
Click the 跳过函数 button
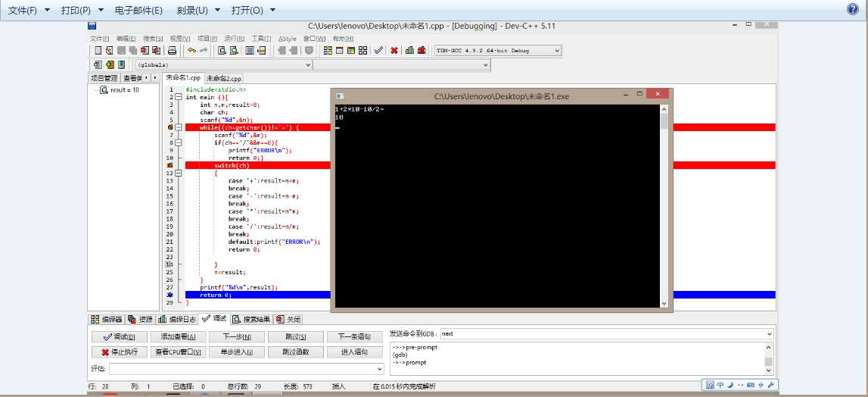pyautogui.click(x=296, y=352)
